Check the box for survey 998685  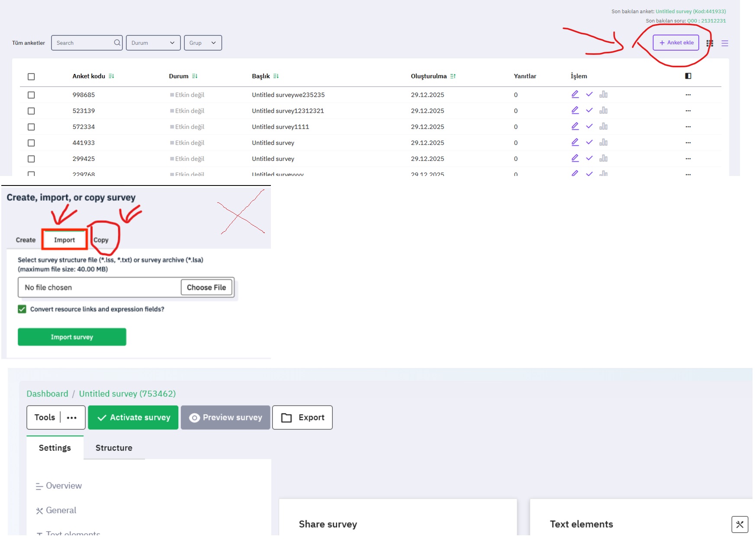point(31,95)
